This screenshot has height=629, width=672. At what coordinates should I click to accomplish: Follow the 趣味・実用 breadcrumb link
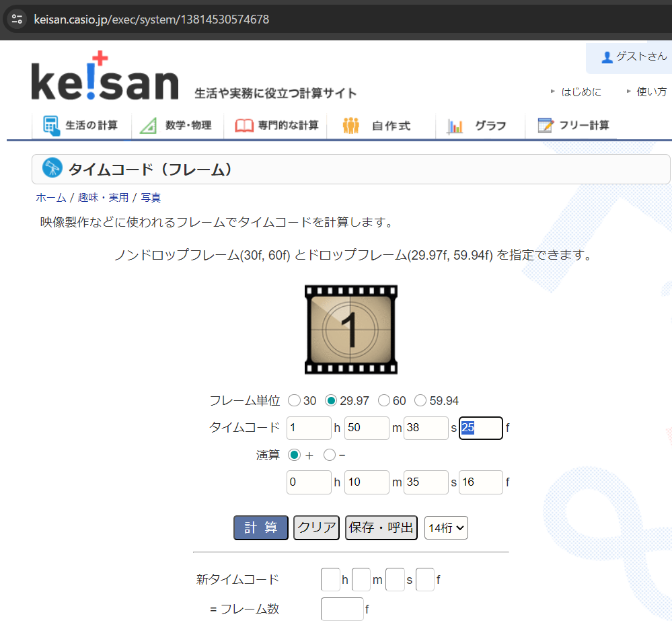(104, 198)
